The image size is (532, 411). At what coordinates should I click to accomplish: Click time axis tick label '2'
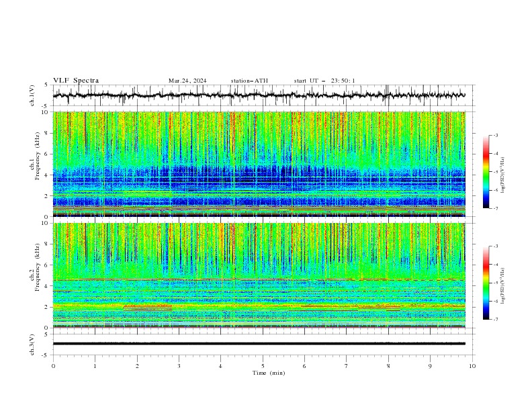(x=137, y=366)
